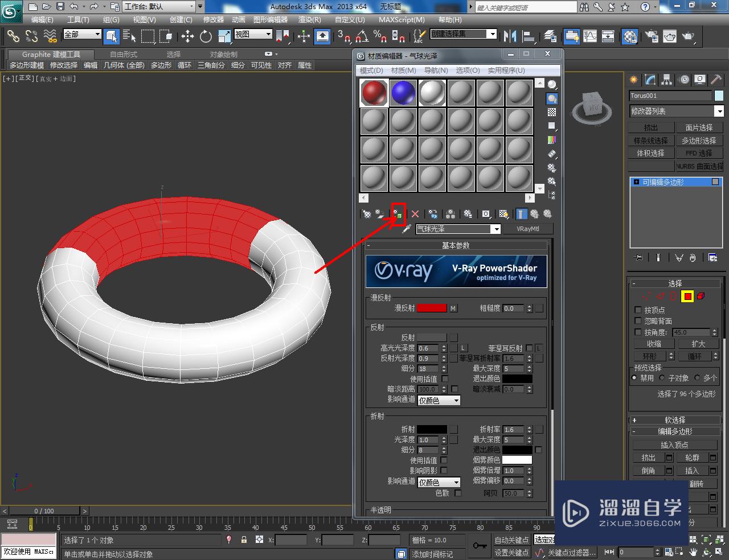Enable 忽略背面 checkbox
729x560 pixels.
pyautogui.click(x=638, y=321)
